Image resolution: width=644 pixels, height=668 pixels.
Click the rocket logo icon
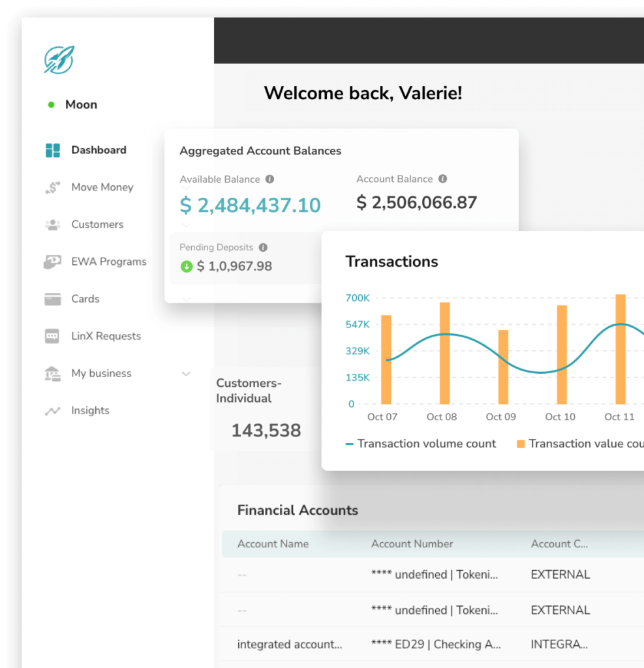(x=59, y=60)
